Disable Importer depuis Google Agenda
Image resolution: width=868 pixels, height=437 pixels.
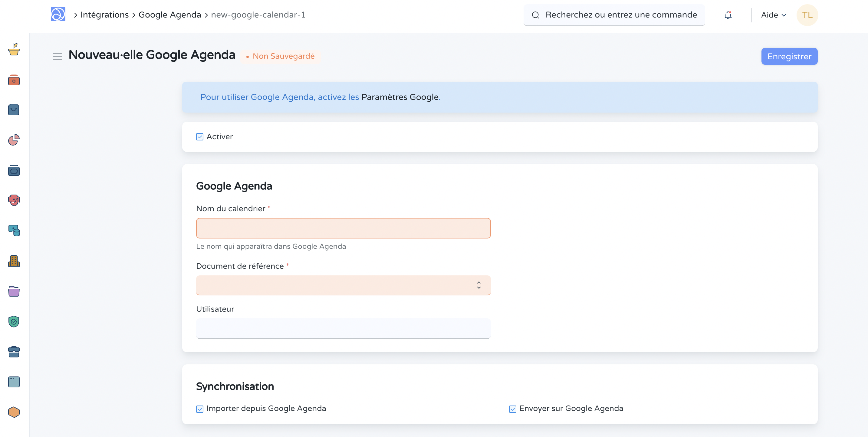coord(199,409)
